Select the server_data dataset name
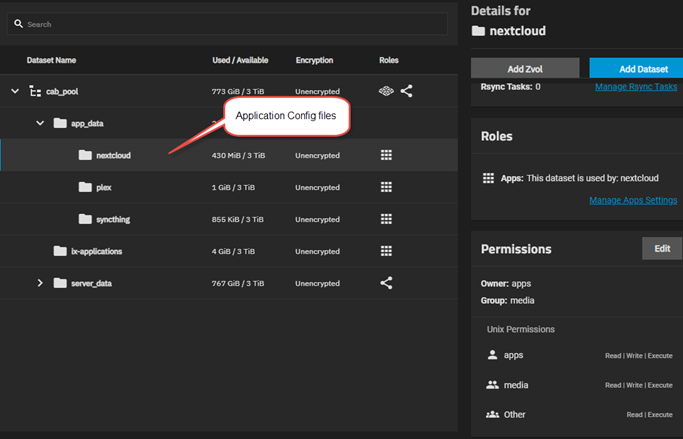Image resolution: width=683 pixels, height=439 pixels. click(x=91, y=284)
